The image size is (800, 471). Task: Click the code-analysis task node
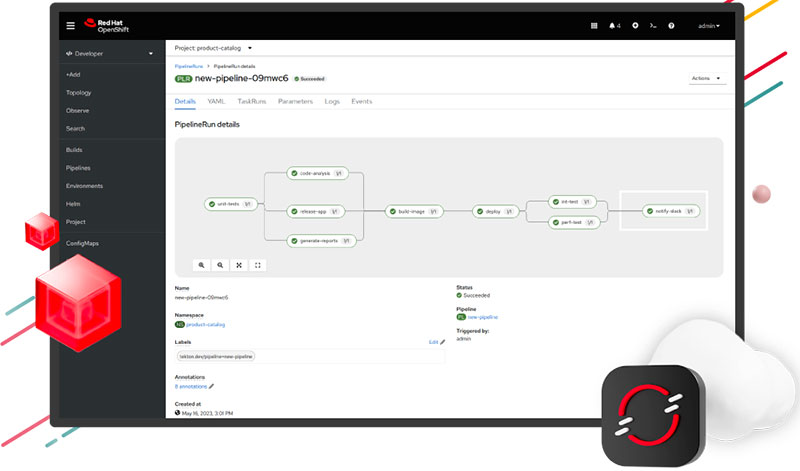317,173
